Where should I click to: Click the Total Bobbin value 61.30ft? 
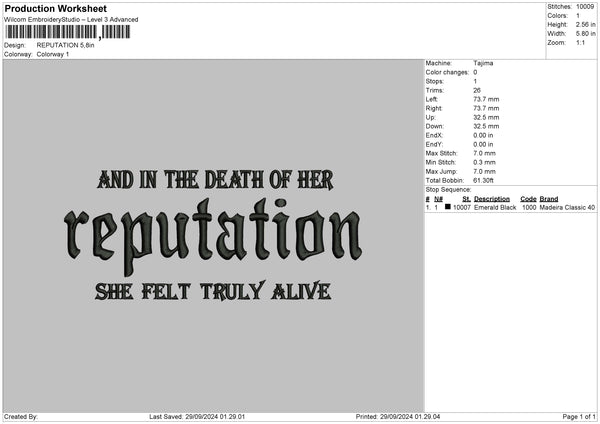coord(483,181)
